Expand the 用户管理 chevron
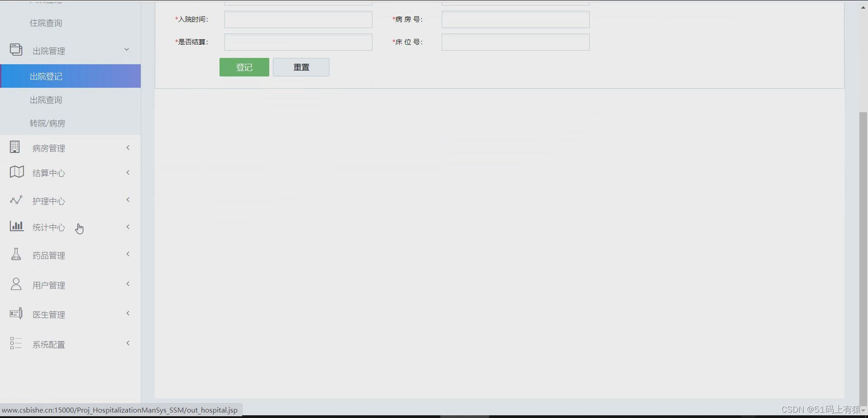 coord(128,284)
